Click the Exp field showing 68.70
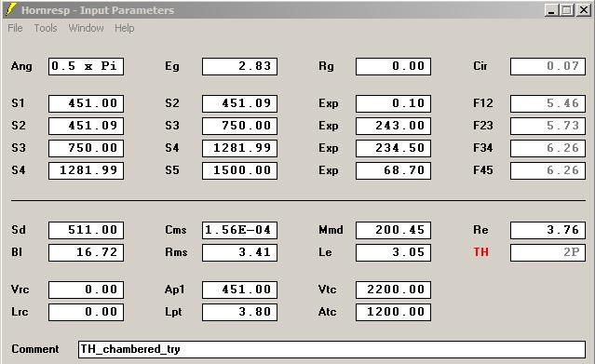The image size is (595, 364). pos(394,170)
